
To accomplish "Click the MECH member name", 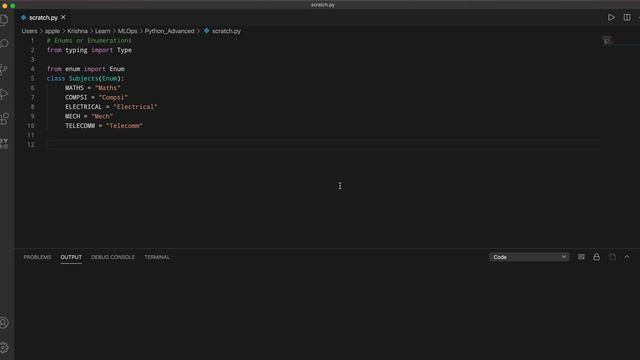I will (x=73, y=116).
